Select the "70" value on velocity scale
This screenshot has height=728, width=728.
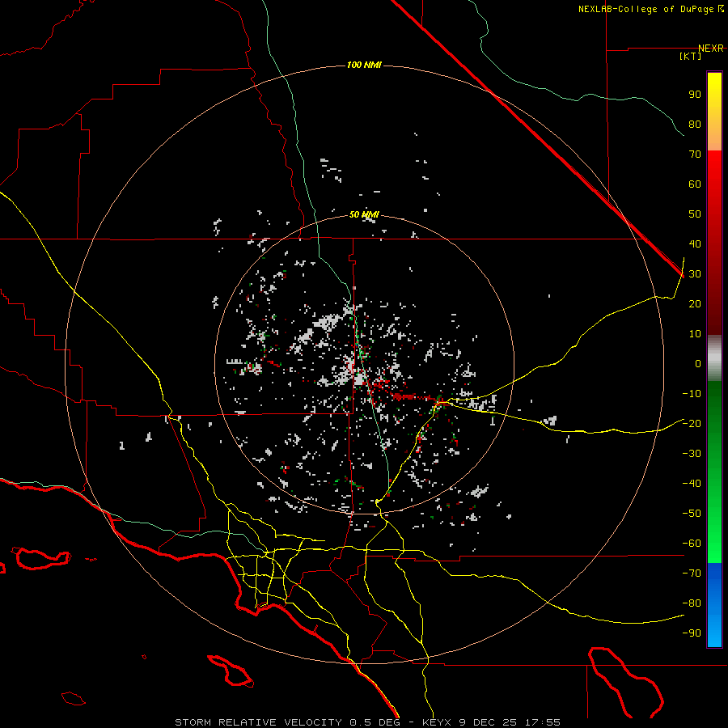[x=695, y=154]
